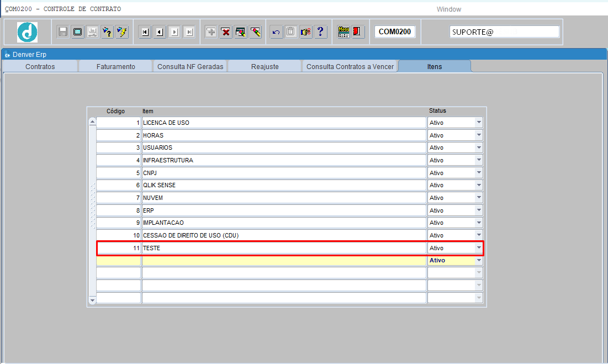The width and height of the screenshot is (608, 364).
Task: Click the yellow empty Código field
Action: [118, 261]
